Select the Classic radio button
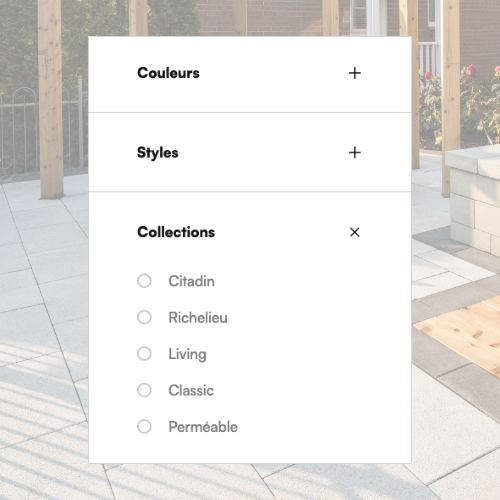 144,390
